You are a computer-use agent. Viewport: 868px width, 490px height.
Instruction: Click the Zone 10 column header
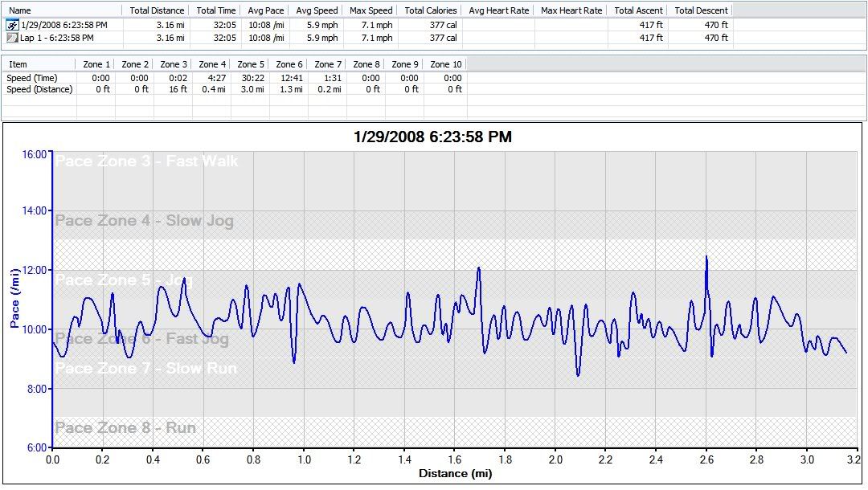tap(445, 64)
